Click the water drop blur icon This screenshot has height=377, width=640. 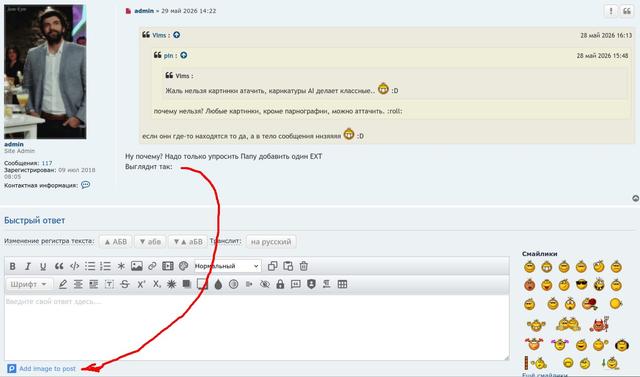(218, 284)
